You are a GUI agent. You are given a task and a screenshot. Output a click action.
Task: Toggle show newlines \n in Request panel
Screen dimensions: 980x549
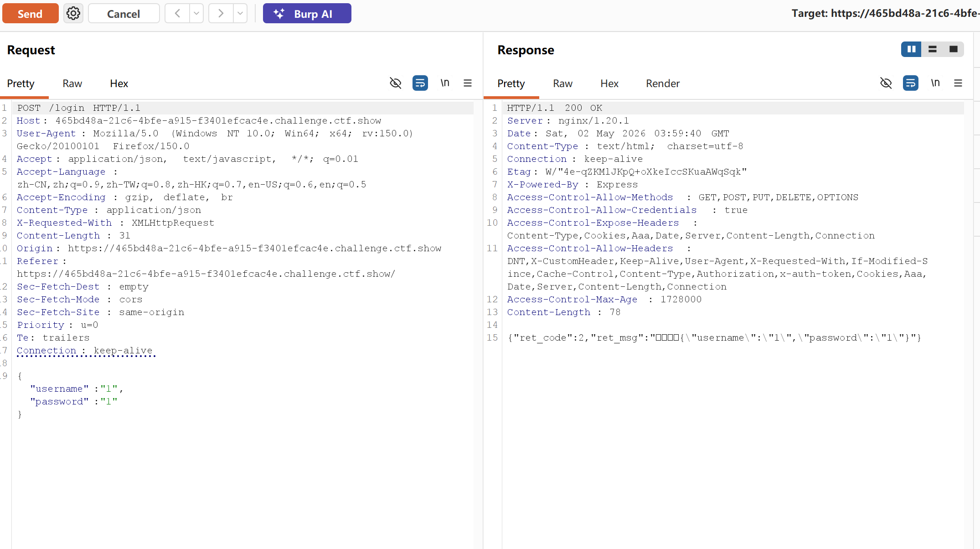pyautogui.click(x=445, y=83)
